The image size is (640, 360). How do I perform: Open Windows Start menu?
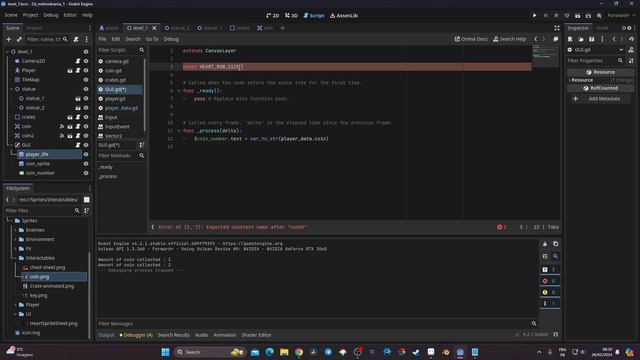point(165,352)
